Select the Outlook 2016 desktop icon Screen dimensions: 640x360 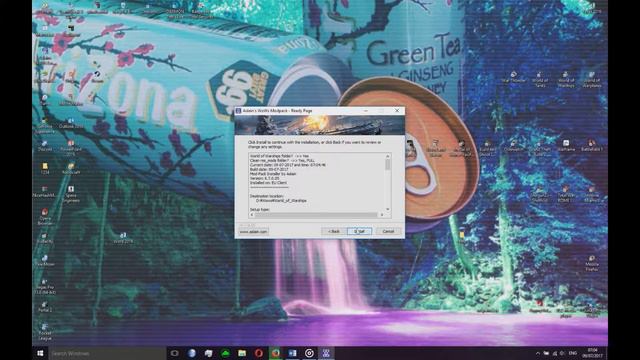[71, 123]
